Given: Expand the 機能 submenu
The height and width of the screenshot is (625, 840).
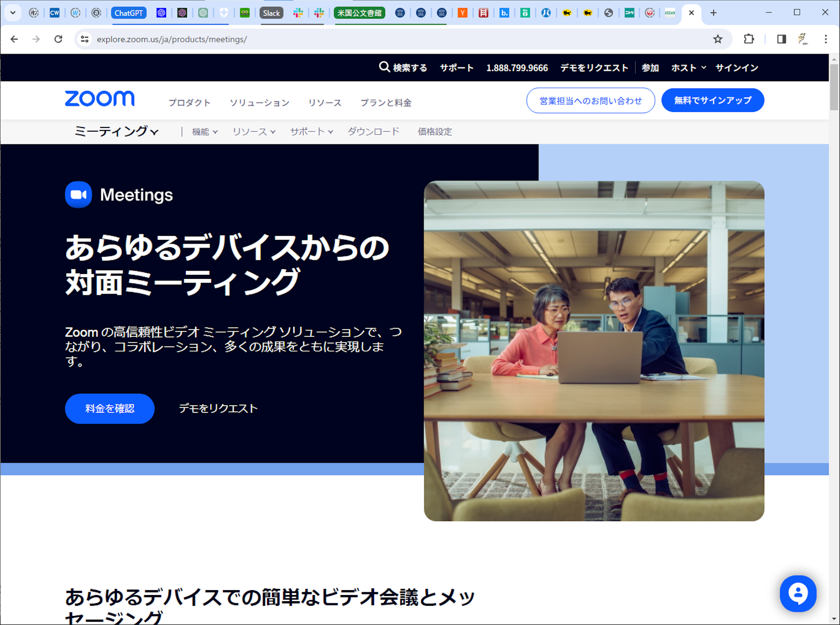Looking at the screenshot, I should coord(205,132).
